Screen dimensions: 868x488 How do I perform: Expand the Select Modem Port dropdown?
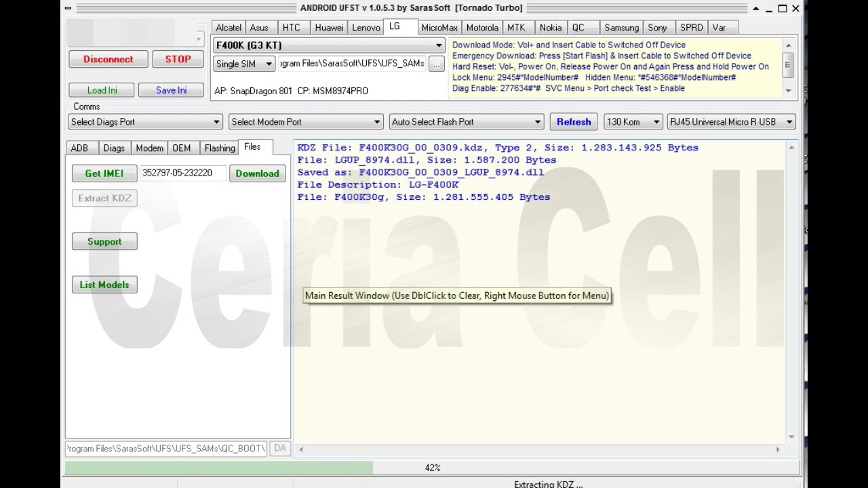(x=306, y=122)
